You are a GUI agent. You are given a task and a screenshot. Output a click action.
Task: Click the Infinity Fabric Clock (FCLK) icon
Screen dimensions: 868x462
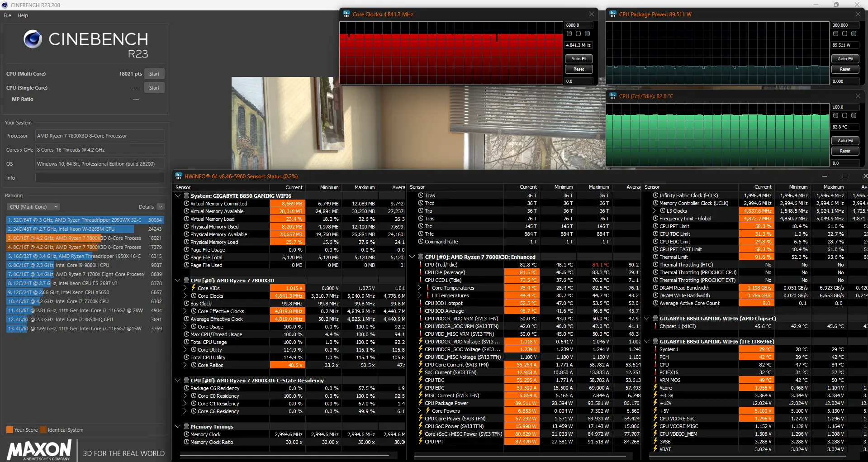tap(655, 195)
